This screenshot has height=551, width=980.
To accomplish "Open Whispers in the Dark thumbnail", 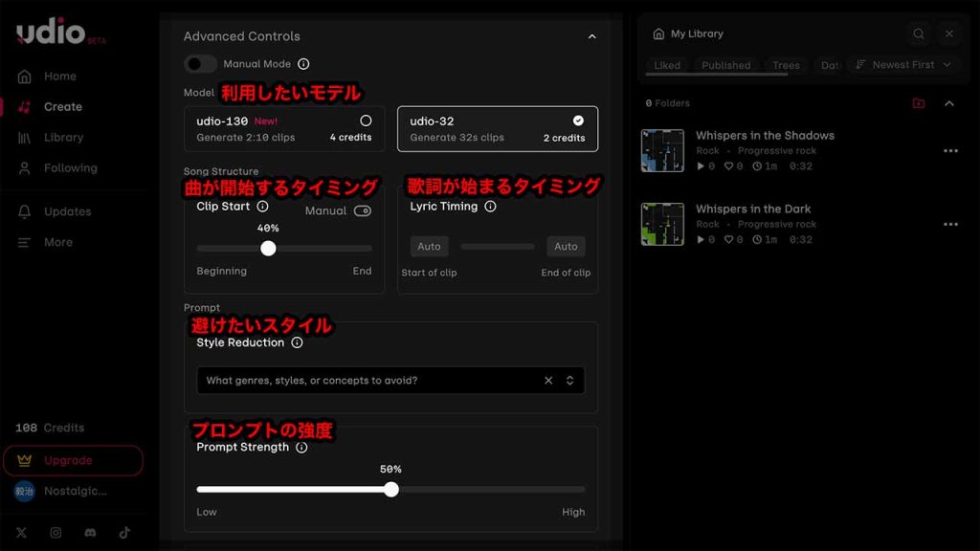I will pyautogui.click(x=662, y=224).
